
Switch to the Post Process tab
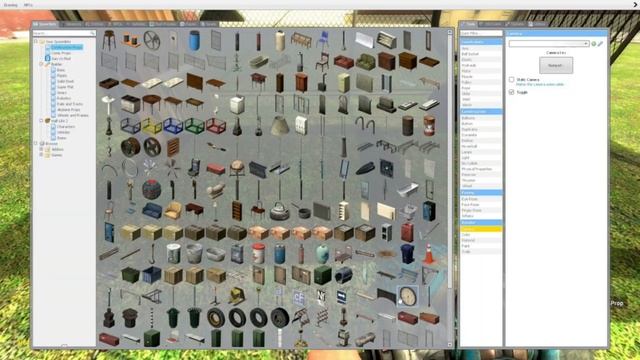[x=163, y=24]
